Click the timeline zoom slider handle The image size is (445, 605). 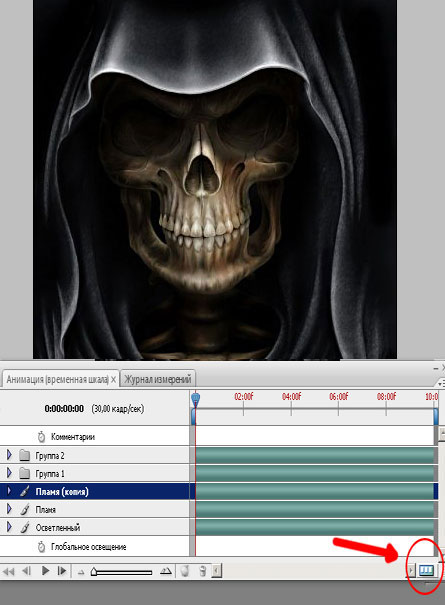(x=94, y=571)
